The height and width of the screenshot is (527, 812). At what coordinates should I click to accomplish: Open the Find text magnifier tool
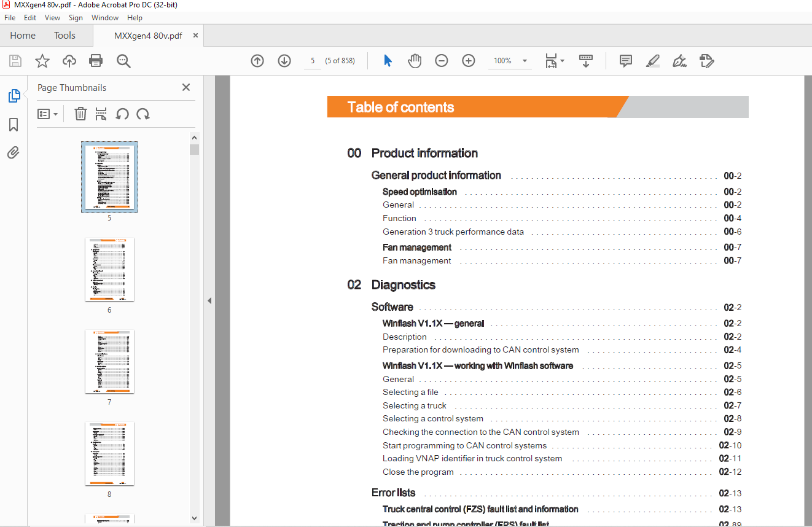(123, 61)
